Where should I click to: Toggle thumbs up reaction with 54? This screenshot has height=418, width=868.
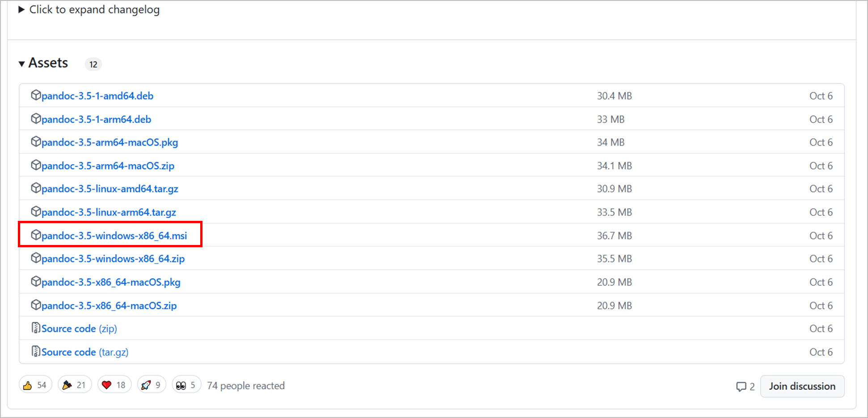tap(35, 385)
